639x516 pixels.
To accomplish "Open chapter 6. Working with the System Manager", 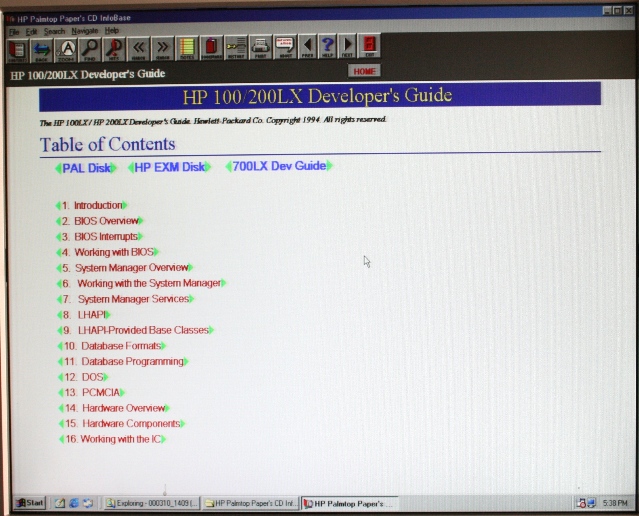I will [141, 283].
